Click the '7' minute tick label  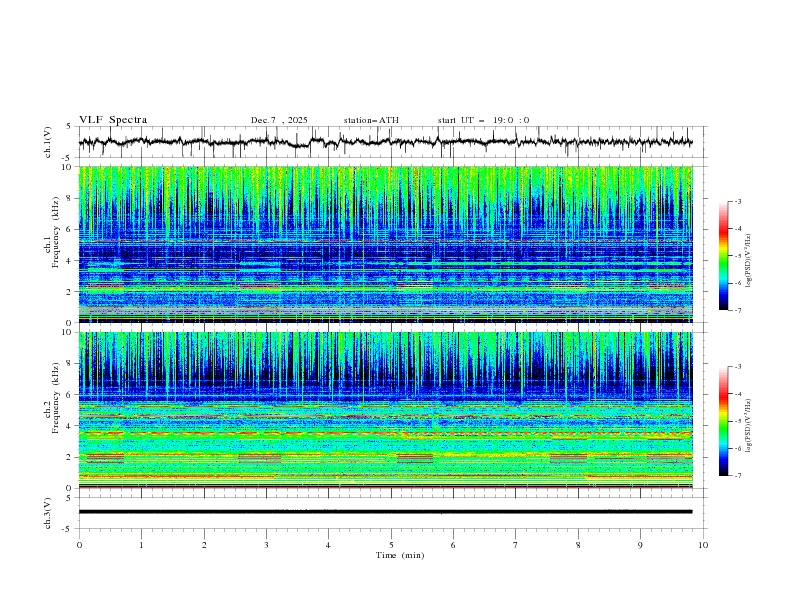(516, 545)
